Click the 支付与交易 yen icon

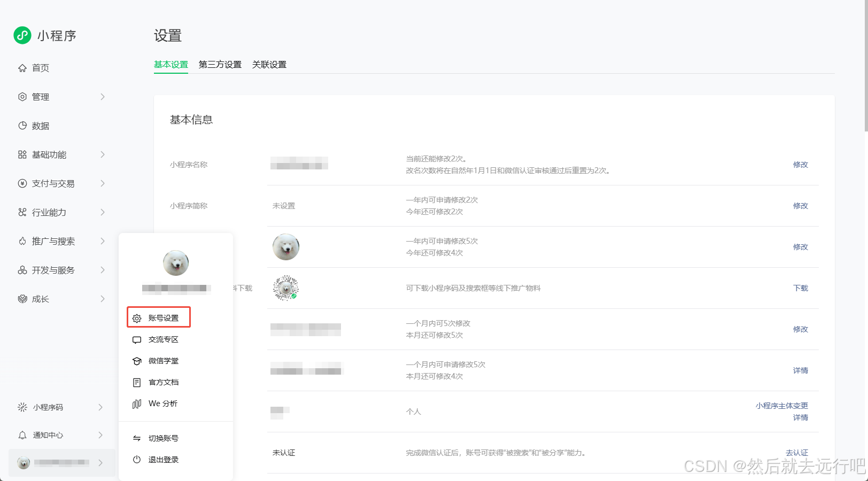22,183
